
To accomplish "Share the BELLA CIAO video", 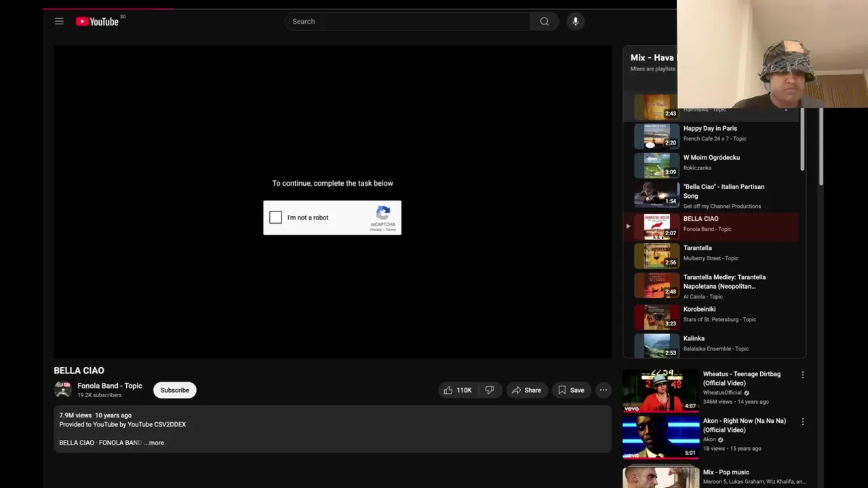I will coord(526,390).
